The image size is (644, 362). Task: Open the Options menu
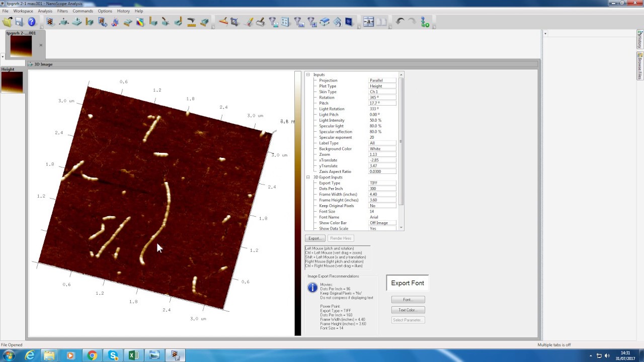click(x=105, y=11)
